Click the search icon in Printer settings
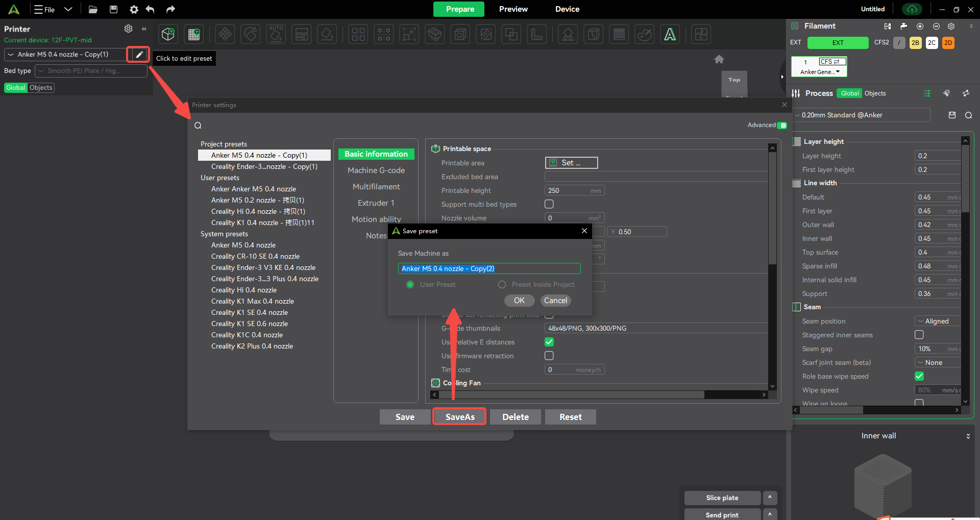 (x=198, y=126)
